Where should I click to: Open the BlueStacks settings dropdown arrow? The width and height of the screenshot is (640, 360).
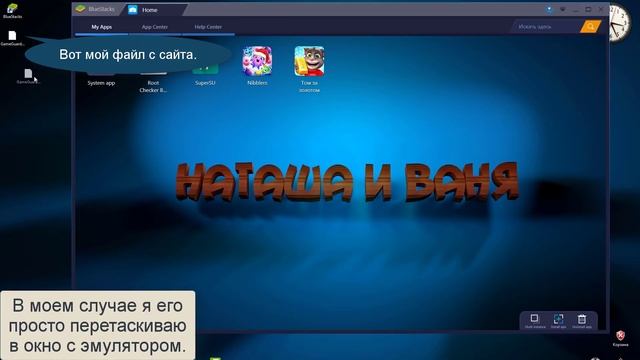coord(563,9)
